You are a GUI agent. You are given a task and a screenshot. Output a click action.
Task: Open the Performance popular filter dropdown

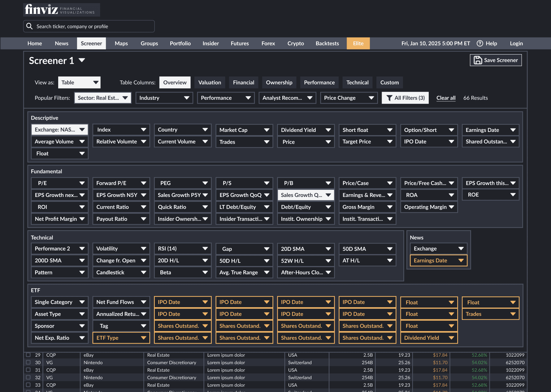226,98
